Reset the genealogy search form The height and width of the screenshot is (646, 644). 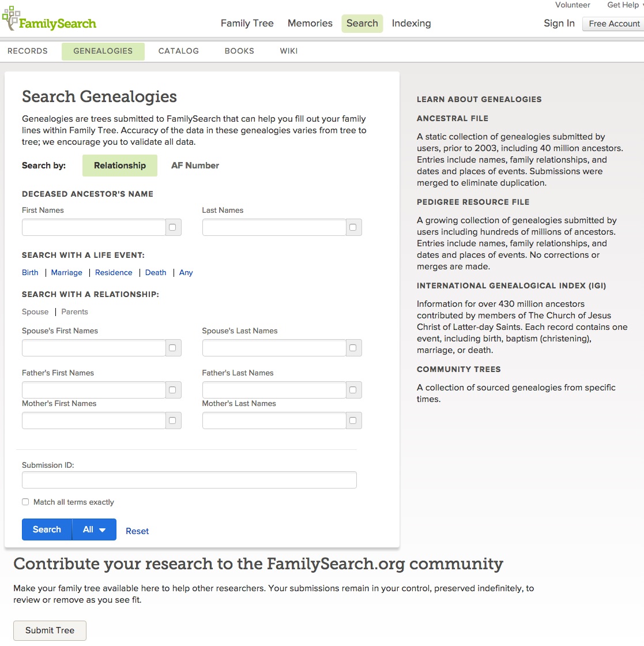pos(137,531)
